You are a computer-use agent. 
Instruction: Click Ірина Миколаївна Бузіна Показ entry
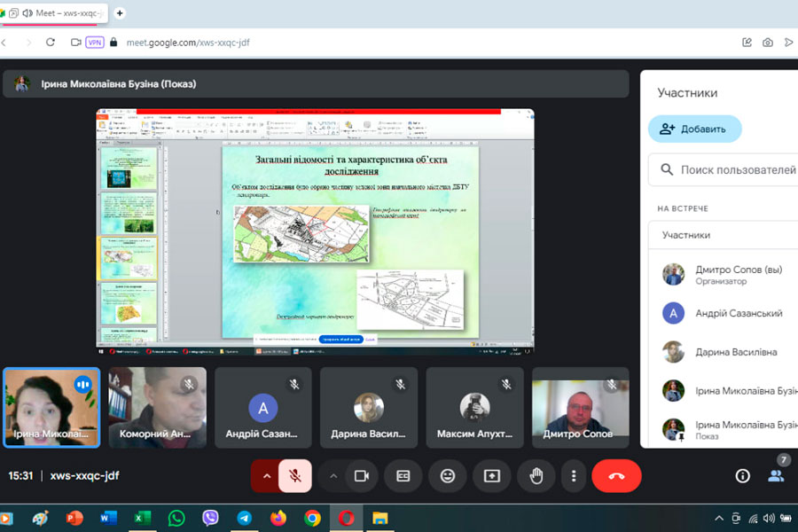pyautogui.click(x=728, y=429)
